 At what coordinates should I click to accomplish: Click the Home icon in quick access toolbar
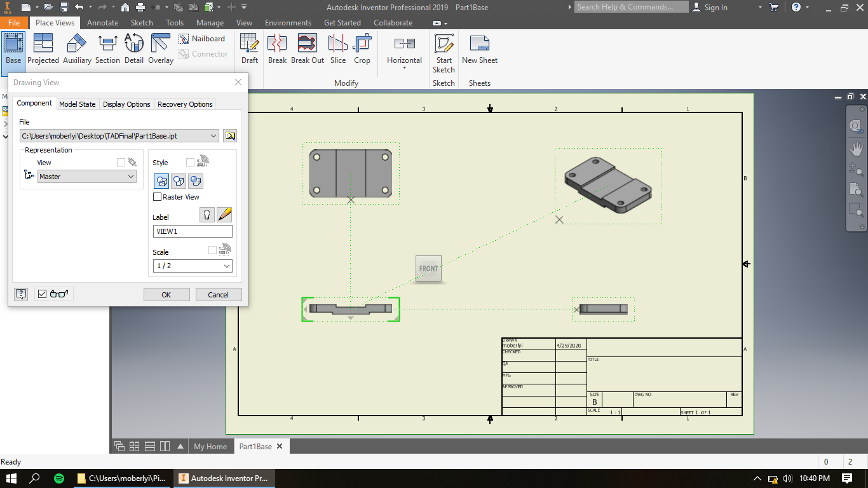coord(125,7)
